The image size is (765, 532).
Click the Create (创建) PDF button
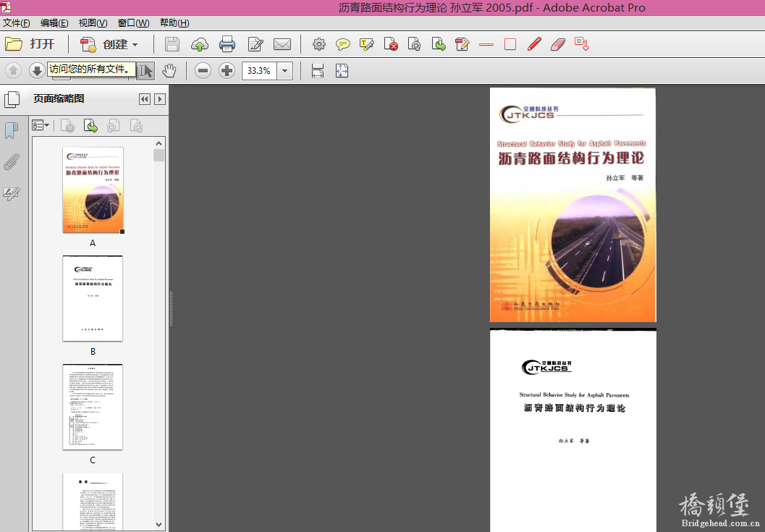(109, 44)
